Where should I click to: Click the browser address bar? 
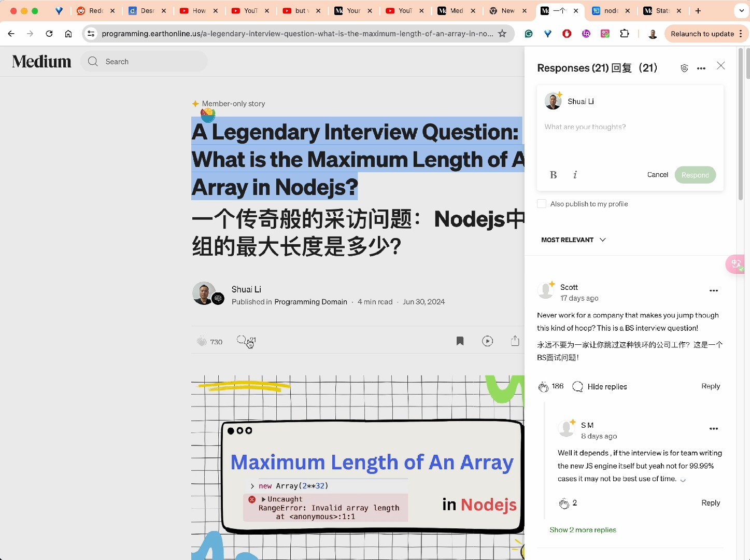pos(296,34)
